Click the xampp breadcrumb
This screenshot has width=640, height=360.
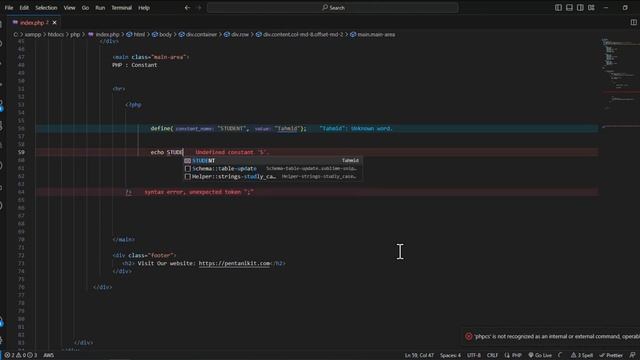(x=33, y=35)
